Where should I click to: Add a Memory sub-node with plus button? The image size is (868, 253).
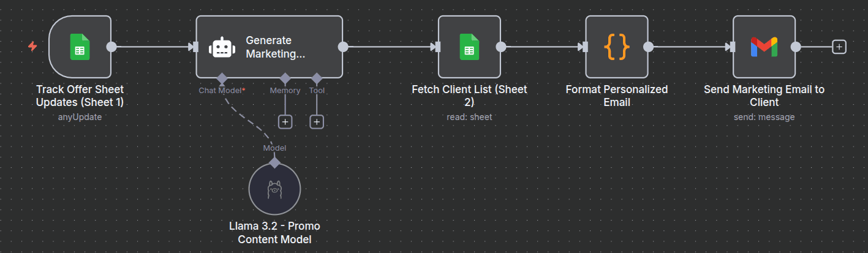tap(285, 122)
